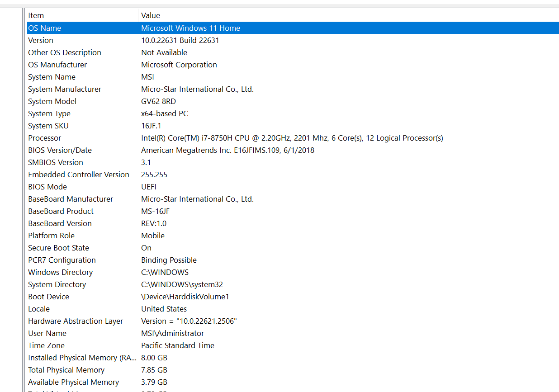Select the Locale item
The width and height of the screenshot is (559, 392).
pos(39,309)
